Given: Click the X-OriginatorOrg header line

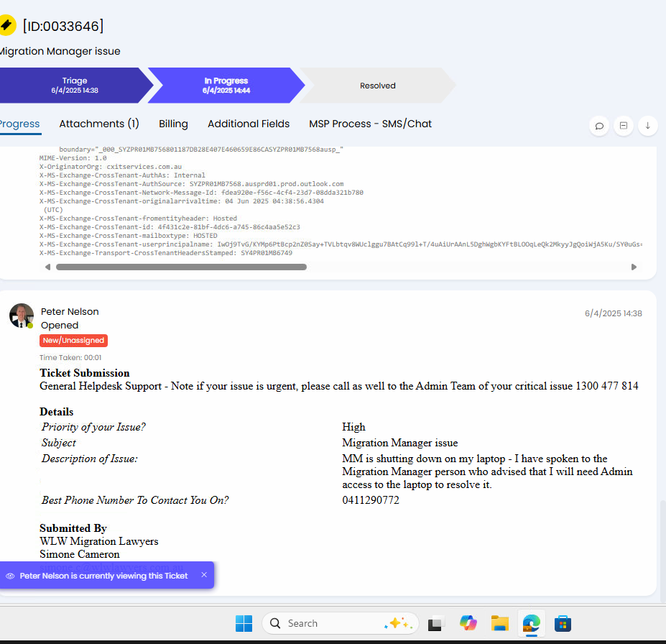Looking at the screenshot, I should coord(111,167).
